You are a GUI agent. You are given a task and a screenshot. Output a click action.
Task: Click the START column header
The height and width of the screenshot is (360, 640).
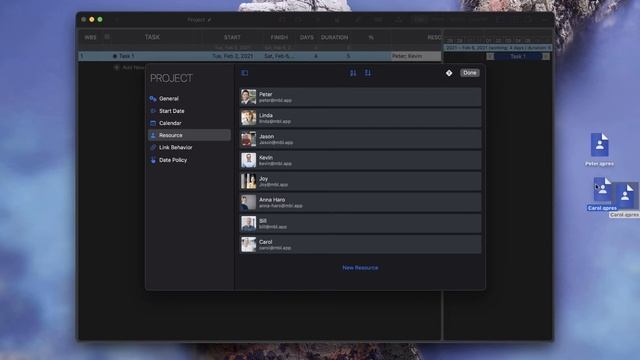(x=232, y=37)
